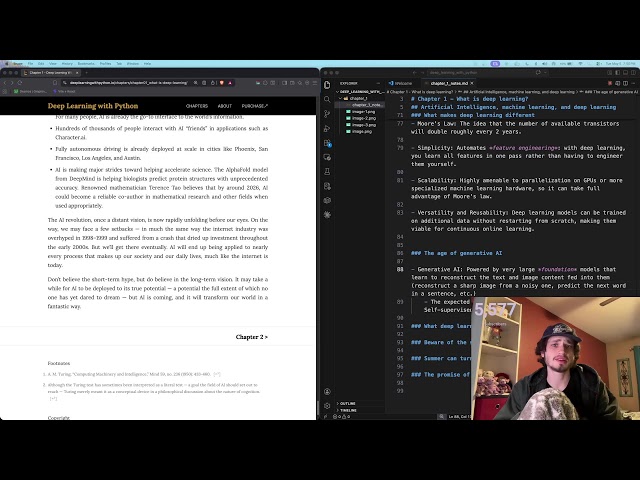Open Remote Explorer icon in VS Code activity bar

point(327,157)
